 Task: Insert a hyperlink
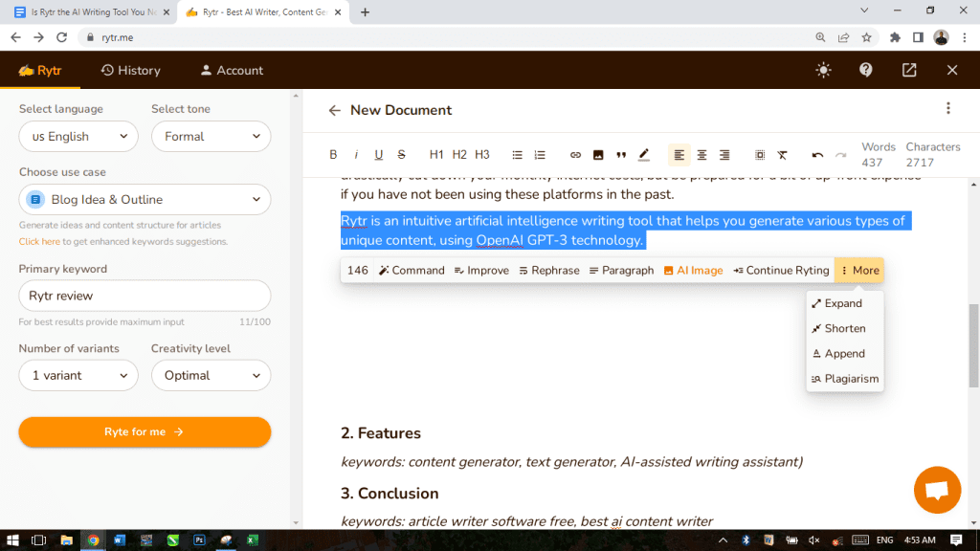pos(575,154)
